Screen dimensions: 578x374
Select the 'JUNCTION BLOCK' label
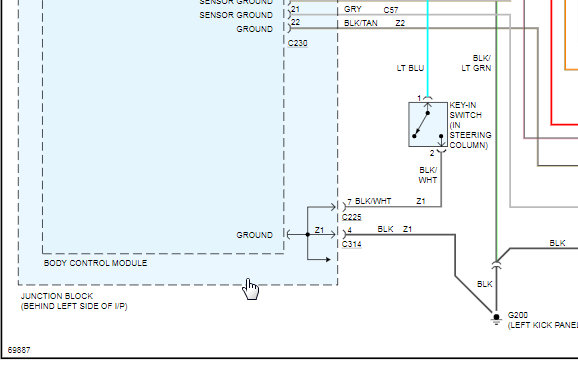click(x=57, y=296)
